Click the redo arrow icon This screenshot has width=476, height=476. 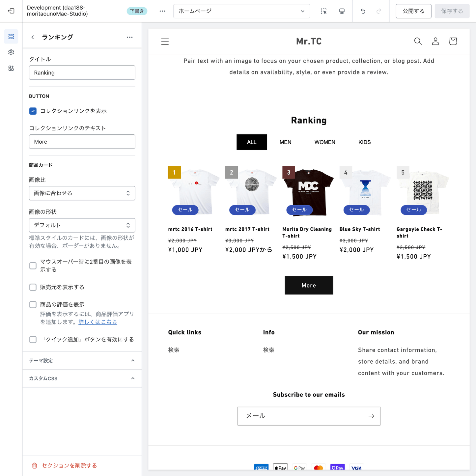378,11
